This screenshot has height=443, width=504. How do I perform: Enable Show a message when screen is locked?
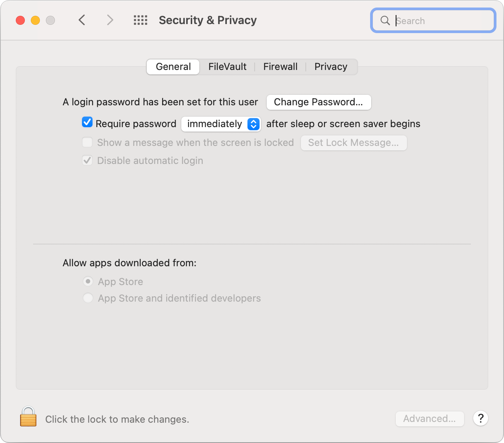pyautogui.click(x=87, y=142)
